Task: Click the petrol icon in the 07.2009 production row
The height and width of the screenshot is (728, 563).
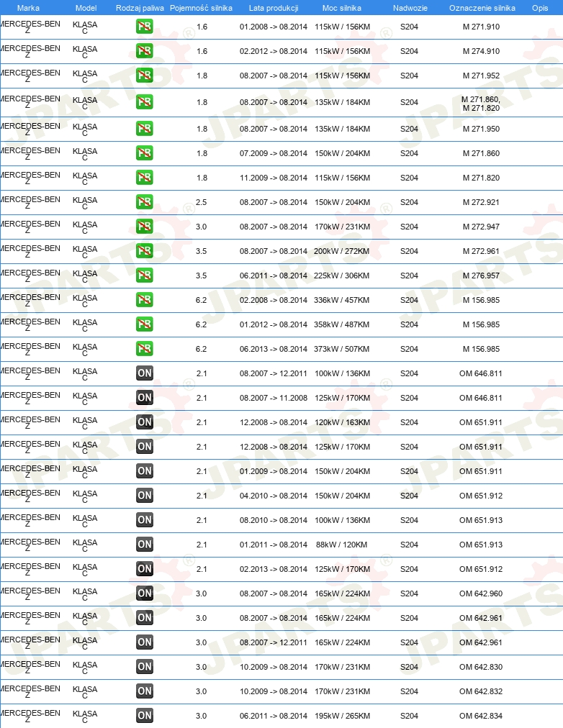Action: [145, 153]
